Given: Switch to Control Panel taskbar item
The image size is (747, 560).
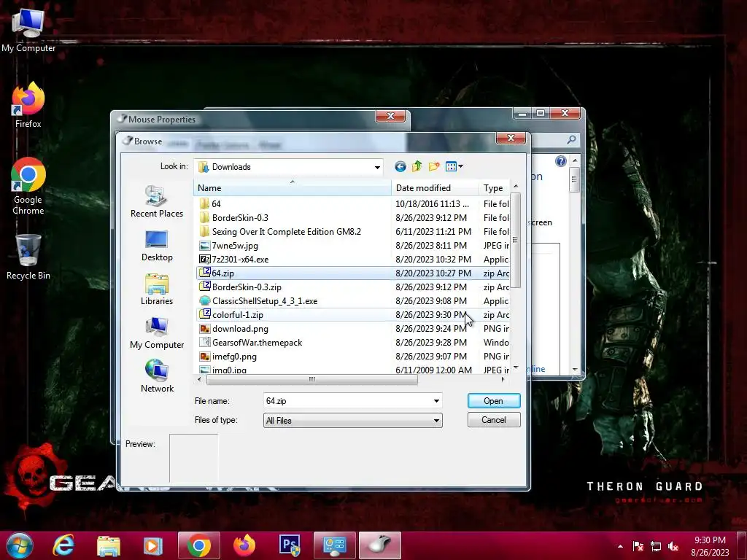Looking at the screenshot, I should tap(335, 545).
